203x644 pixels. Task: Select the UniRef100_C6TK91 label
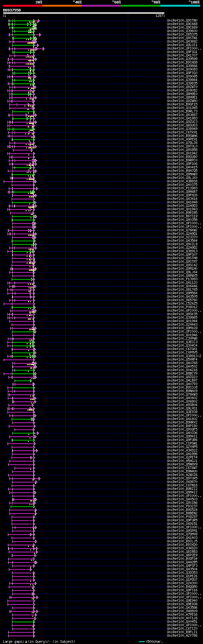pyautogui.click(x=182, y=132)
